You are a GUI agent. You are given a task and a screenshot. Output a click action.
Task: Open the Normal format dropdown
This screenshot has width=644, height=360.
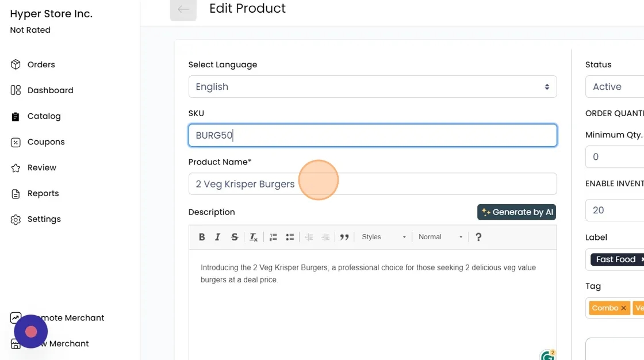440,237
